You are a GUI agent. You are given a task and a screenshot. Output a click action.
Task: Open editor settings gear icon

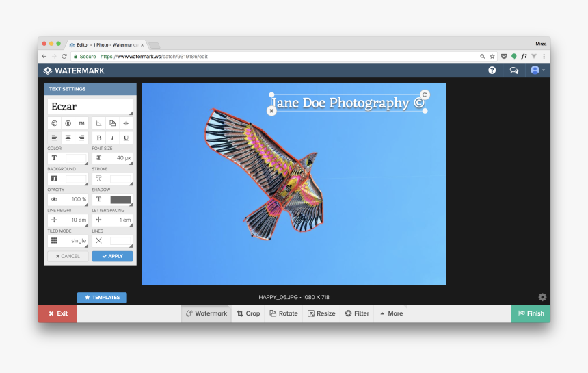(542, 297)
